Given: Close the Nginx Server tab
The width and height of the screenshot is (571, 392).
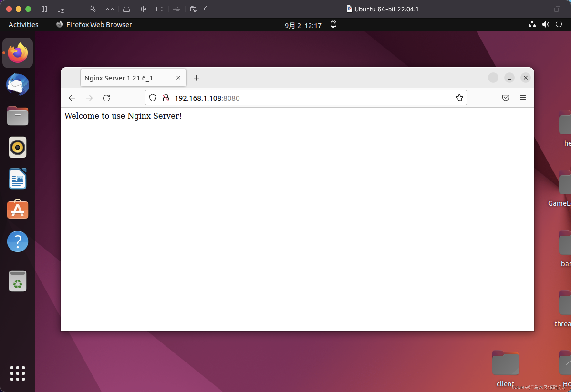Looking at the screenshot, I should coord(178,78).
